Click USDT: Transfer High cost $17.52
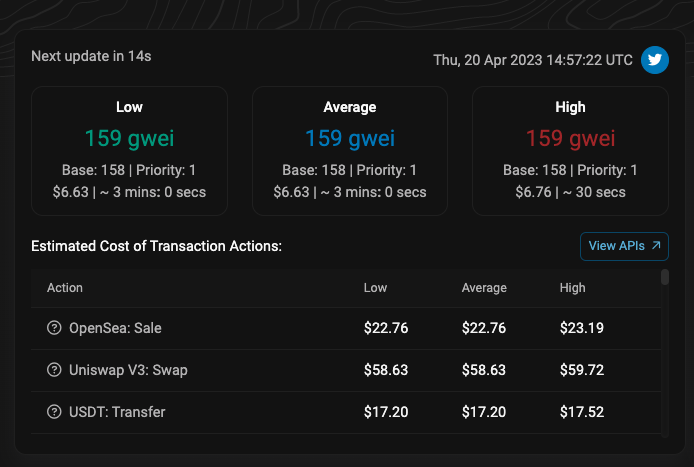The image size is (694, 467). [x=582, y=412]
